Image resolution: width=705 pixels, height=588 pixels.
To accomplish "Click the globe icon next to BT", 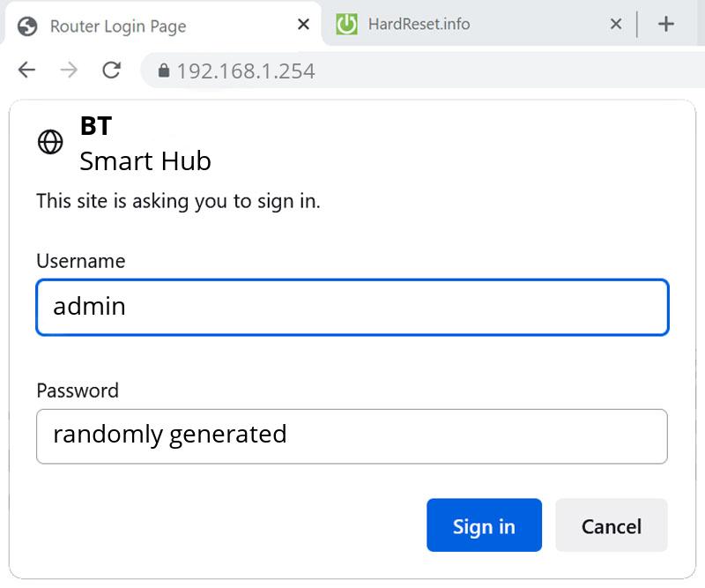I will 50,142.
